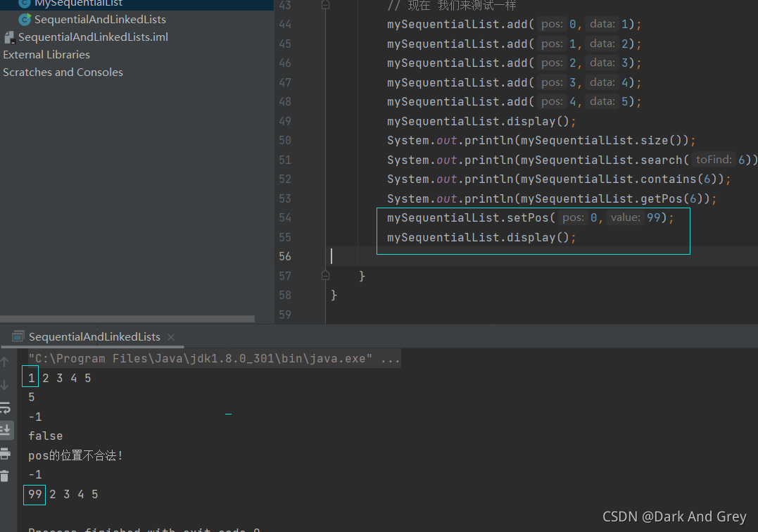
Task: Click the print icon in console toolbar
Action: pyautogui.click(x=6, y=453)
